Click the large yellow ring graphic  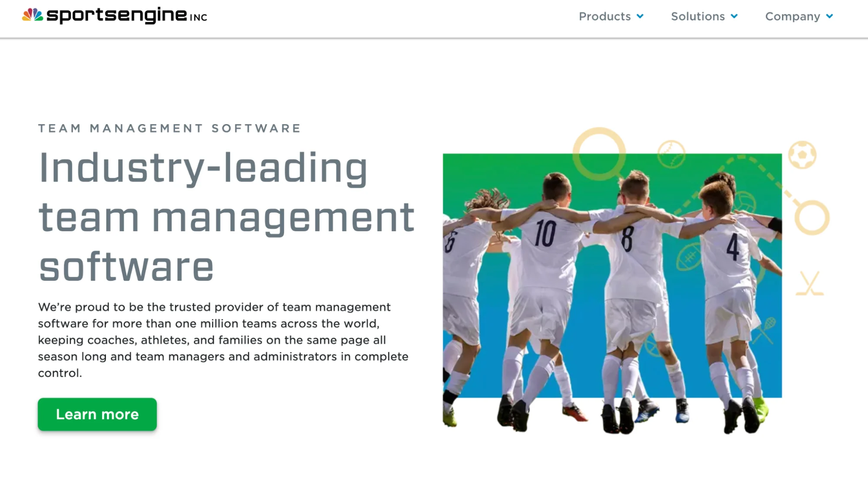point(599,153)
